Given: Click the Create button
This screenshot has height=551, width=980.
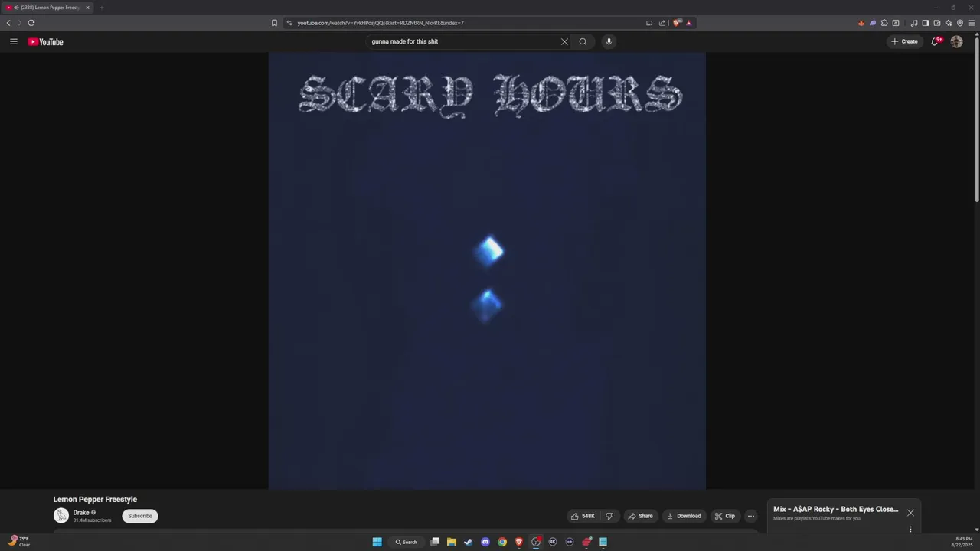Looking at the screenshot, I should click(904, 41).
